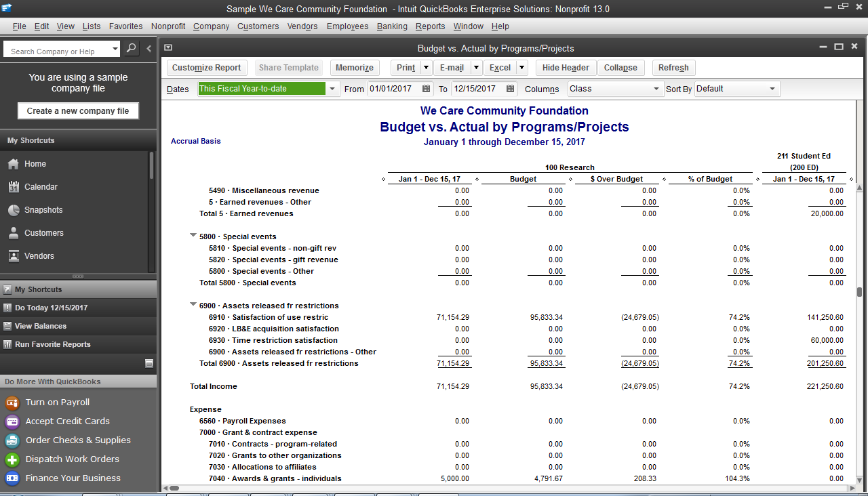Click the Memorize button
Viewport: 868px width, 496px height.
tap(355, 68)
